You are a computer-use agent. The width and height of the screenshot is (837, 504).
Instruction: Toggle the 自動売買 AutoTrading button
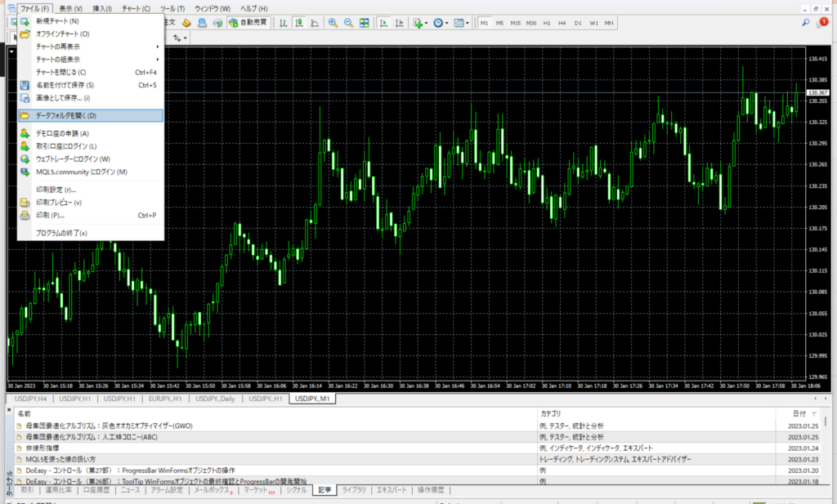pyautogui.click(x=248, y=23)
